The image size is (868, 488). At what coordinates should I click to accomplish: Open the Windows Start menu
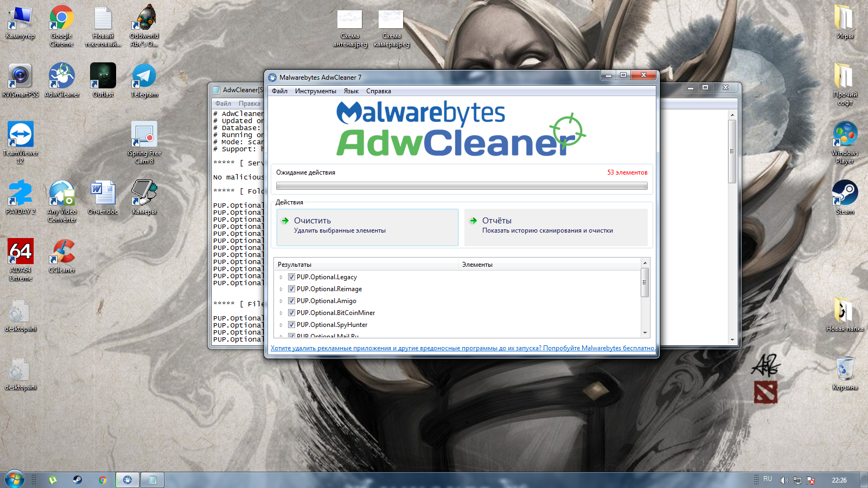(15, 480)
